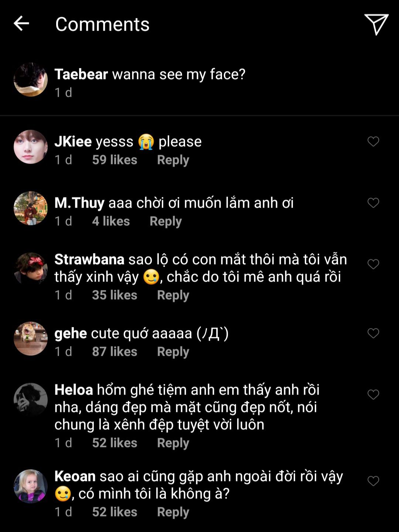399x532 pixels.
Task: View the 87 likes on gehe's comment
Action: pyautogui.click(x=115, y=352)
